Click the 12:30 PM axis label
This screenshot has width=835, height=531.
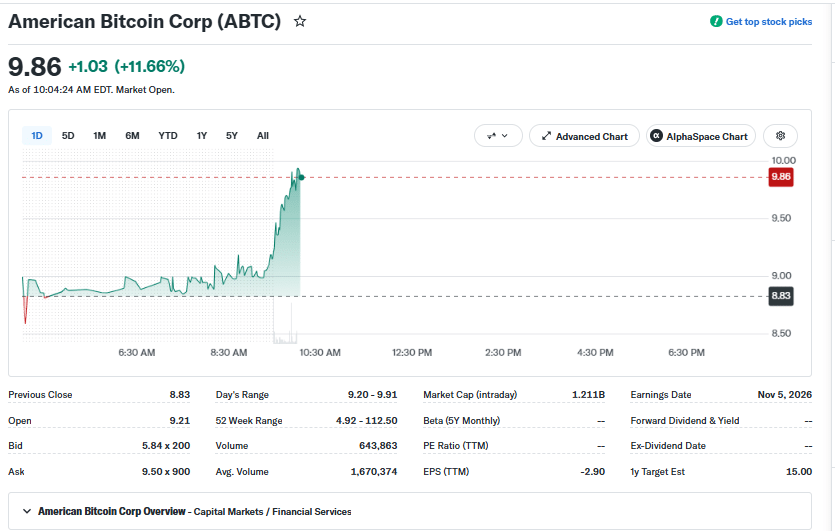click(x=412, y=353)
